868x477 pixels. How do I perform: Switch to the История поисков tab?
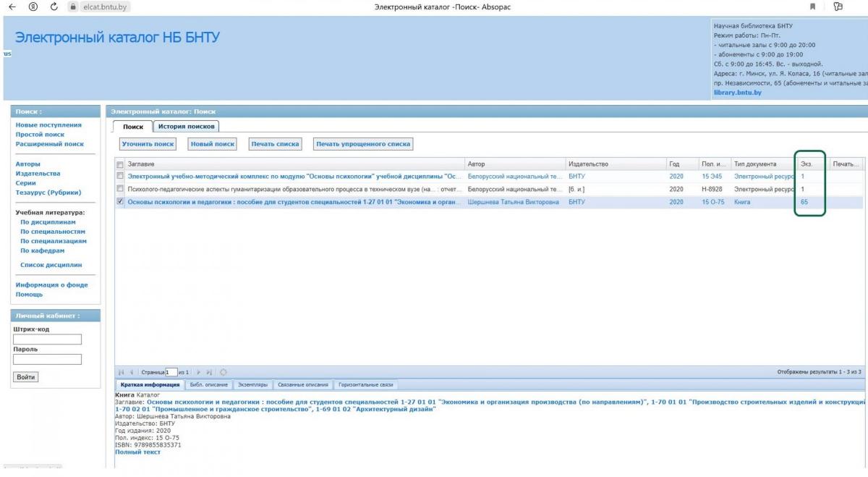(x=187, y=126)
